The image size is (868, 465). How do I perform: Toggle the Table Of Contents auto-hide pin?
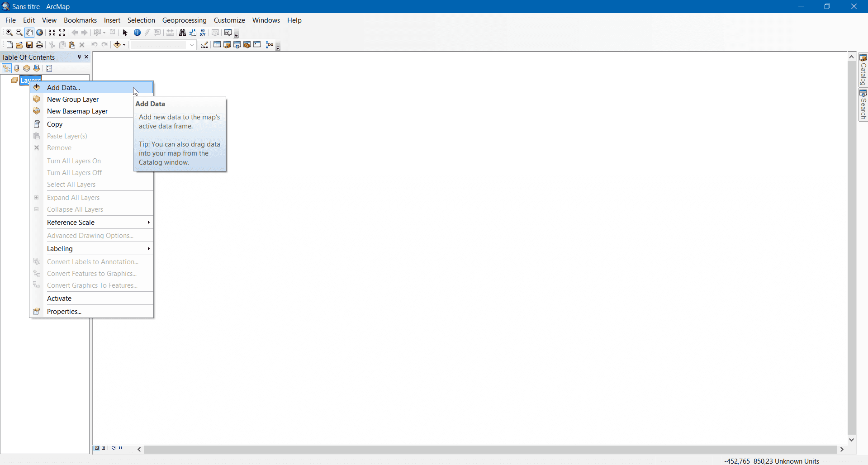(x=80, y=57)
